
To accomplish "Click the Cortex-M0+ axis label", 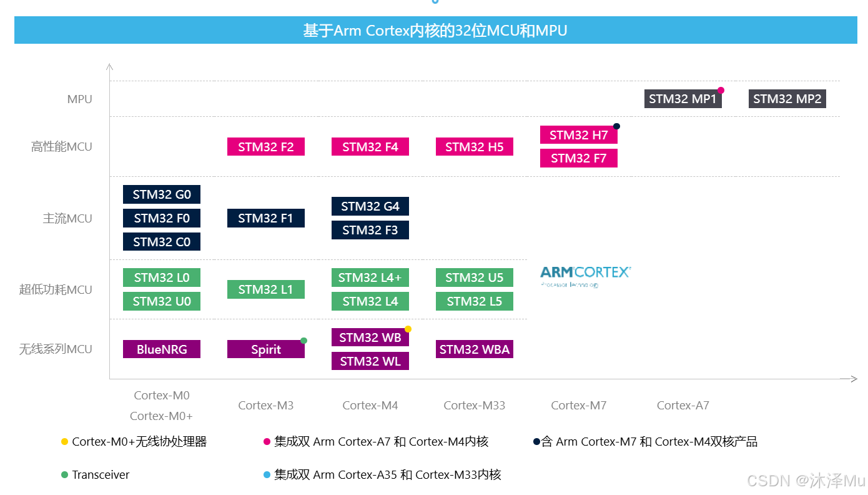I will (x=162, y=416).
